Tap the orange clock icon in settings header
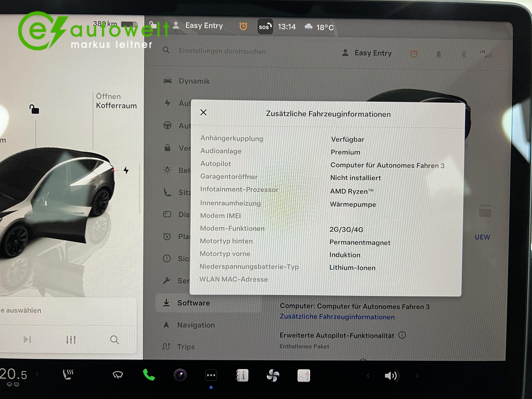532x399 pixels. pyautogui.click(x=414, y=54)
